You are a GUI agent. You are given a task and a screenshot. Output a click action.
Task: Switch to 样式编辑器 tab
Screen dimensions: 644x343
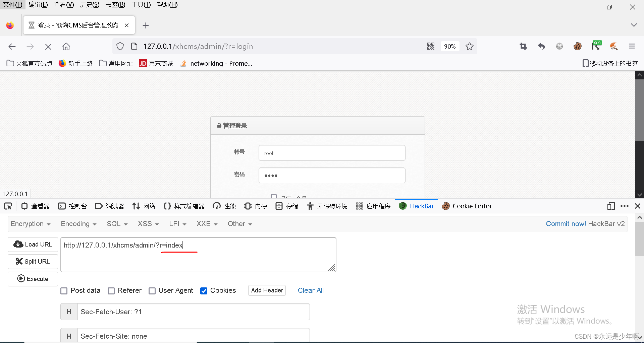(x=184, y=206)
